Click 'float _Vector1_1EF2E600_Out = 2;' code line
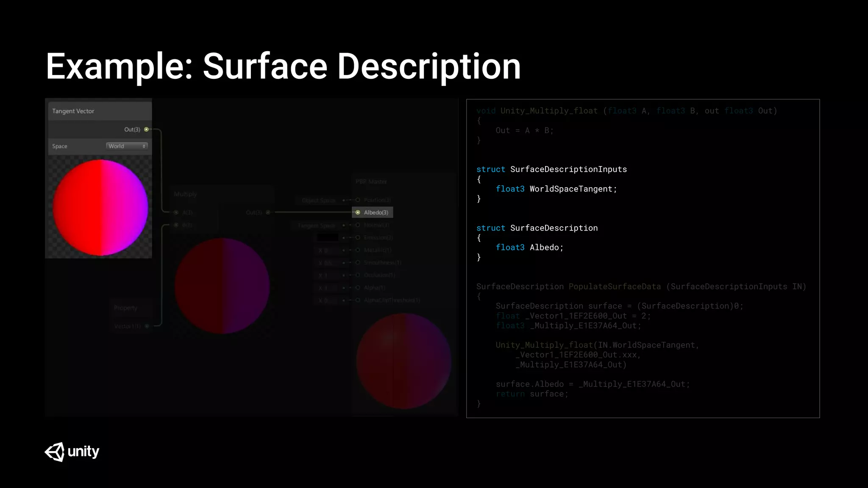Viewport: 868px width, 488px height. coord(573,316)
